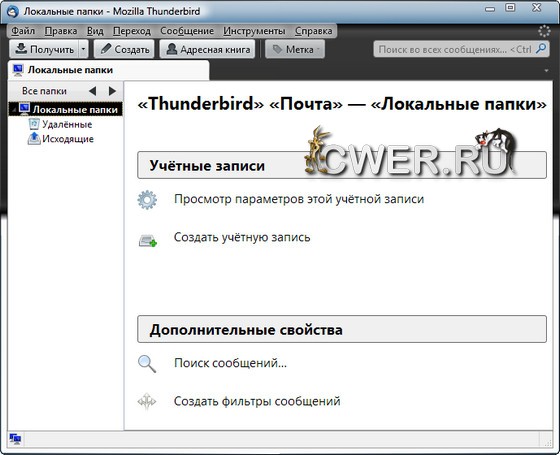Open the Переход menu
The height and width of the screenshot is (455, 560).
click(132, 31)
